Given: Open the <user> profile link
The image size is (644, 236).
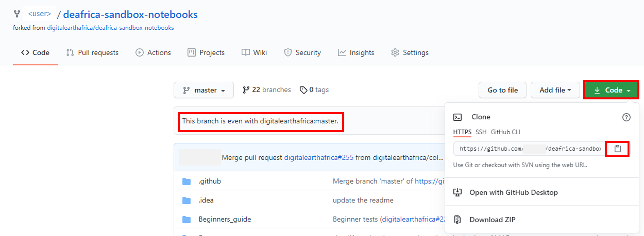Looking at the screenshot, I should tap(40, 14).
